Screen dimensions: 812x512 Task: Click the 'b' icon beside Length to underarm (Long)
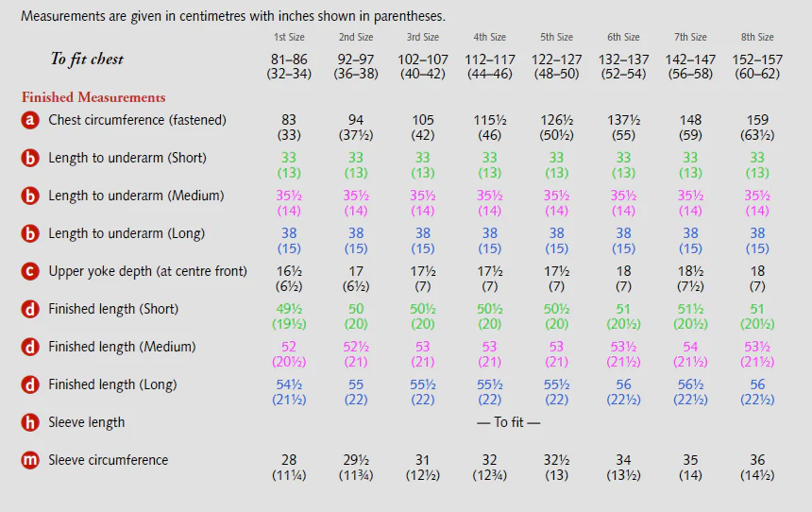[30, 233]
